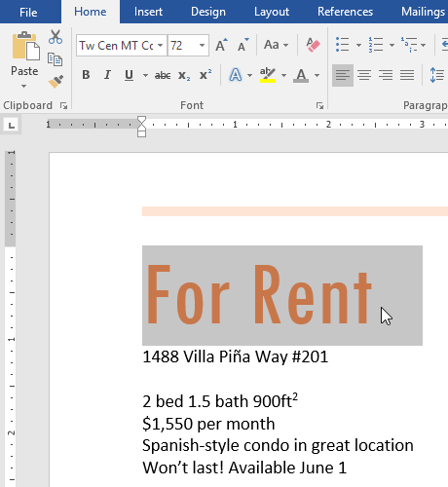Viewport: 448px width, 487px height.
Task: Open the Layout tab
Action: 272,12
